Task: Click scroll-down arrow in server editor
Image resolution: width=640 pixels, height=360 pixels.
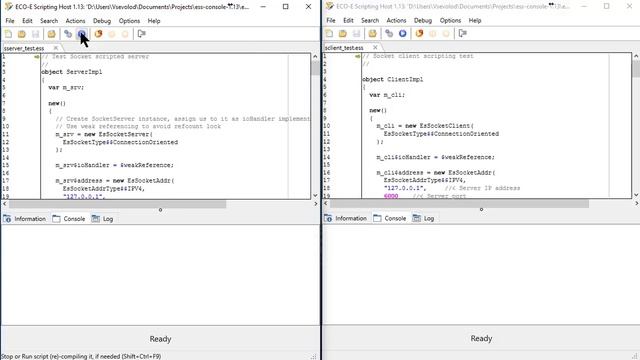Action: click(315, 196)
